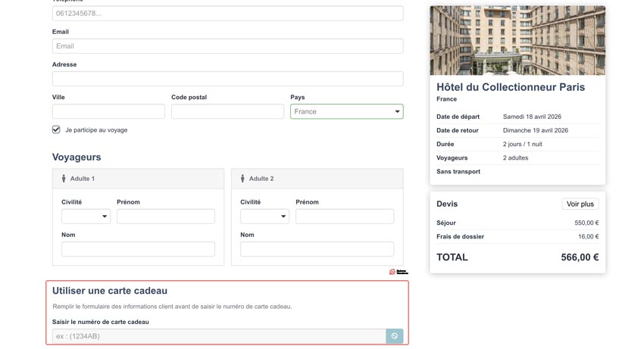Click the Hôtel du Collectionneur Paris title

click(x=511, y=87)
